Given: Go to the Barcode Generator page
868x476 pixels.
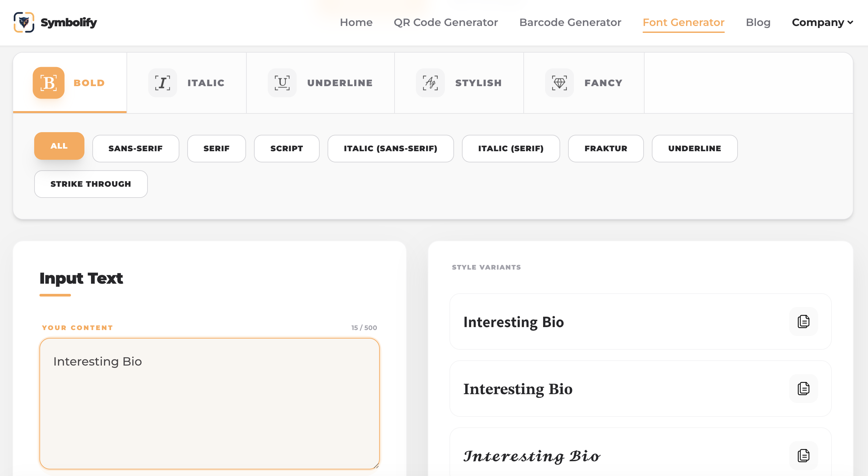Looking at the screenshot, I should pyautogui.click(x=570, y=22).
